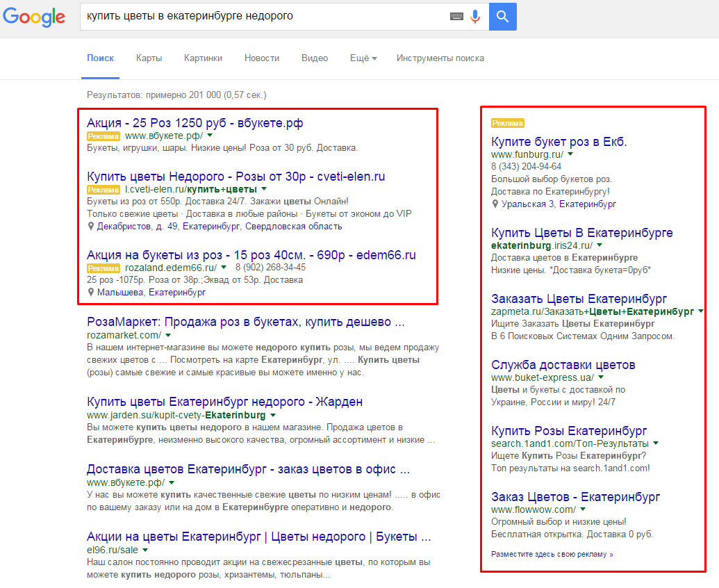Open ad Купить цветы Недорого - Розы от 30р
The height and width of the screenshot is (588, 719).
click(235, 177)
